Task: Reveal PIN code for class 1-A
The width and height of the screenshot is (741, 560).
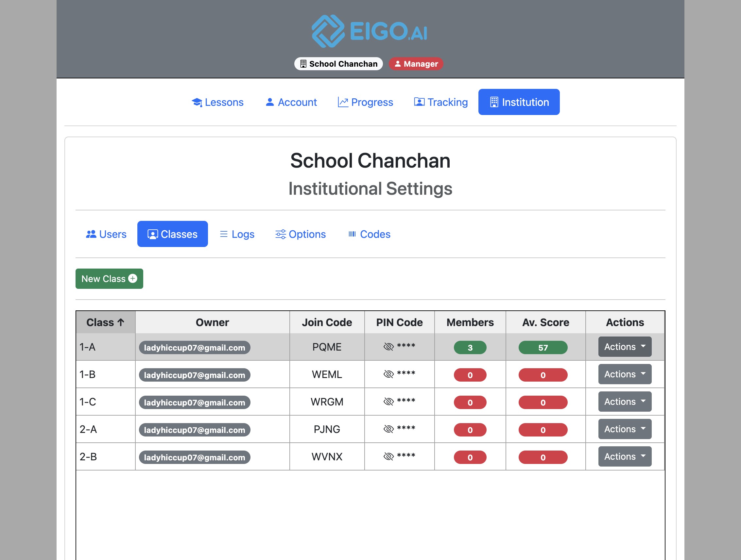Action: click(x=388, y=346)
